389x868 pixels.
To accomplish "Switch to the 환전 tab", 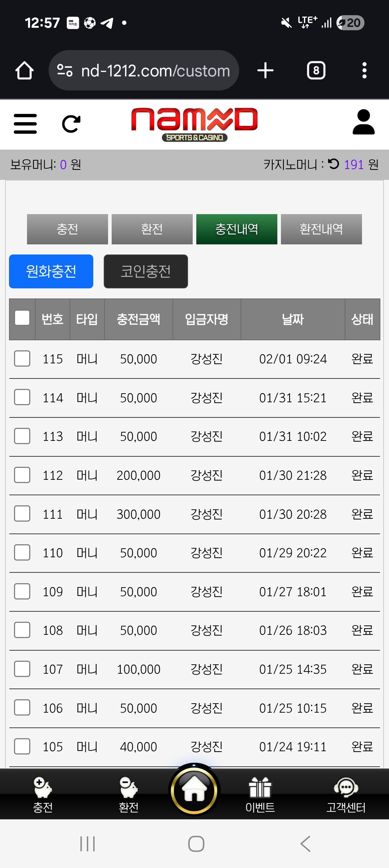I will 152,229.
